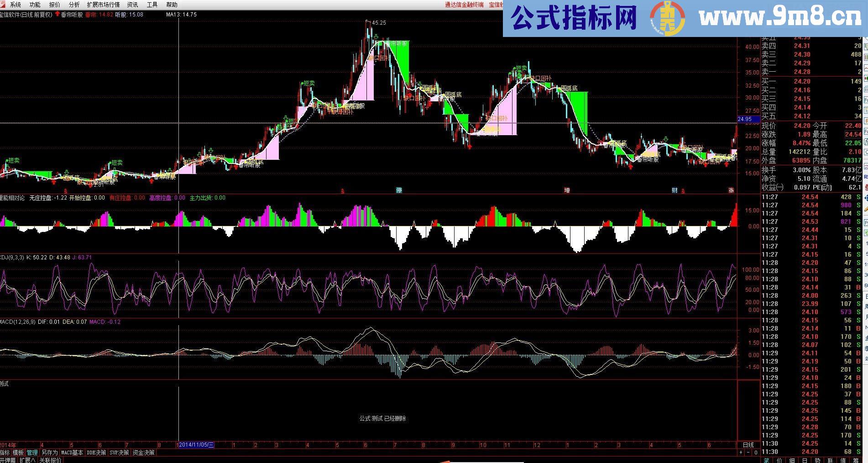The image size is (868, 463).
Task: Click the plus zoom button beside period label
Action: 741,452
